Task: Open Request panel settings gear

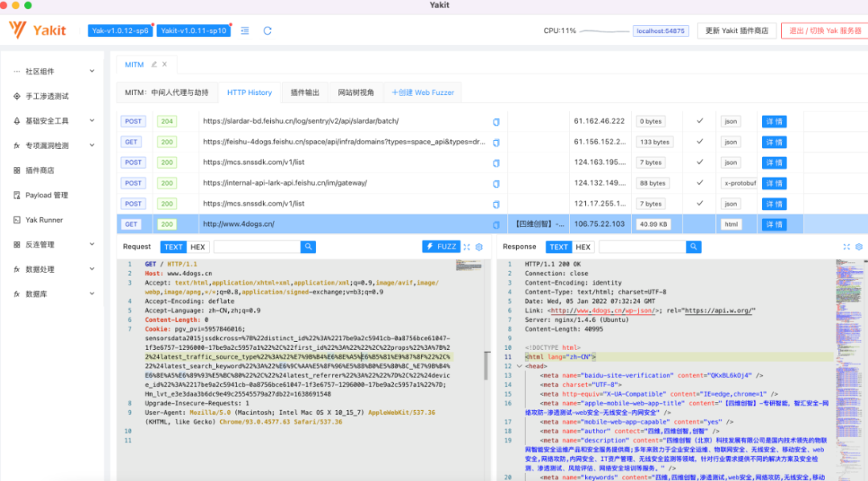Action: click(x=479, y=247)
